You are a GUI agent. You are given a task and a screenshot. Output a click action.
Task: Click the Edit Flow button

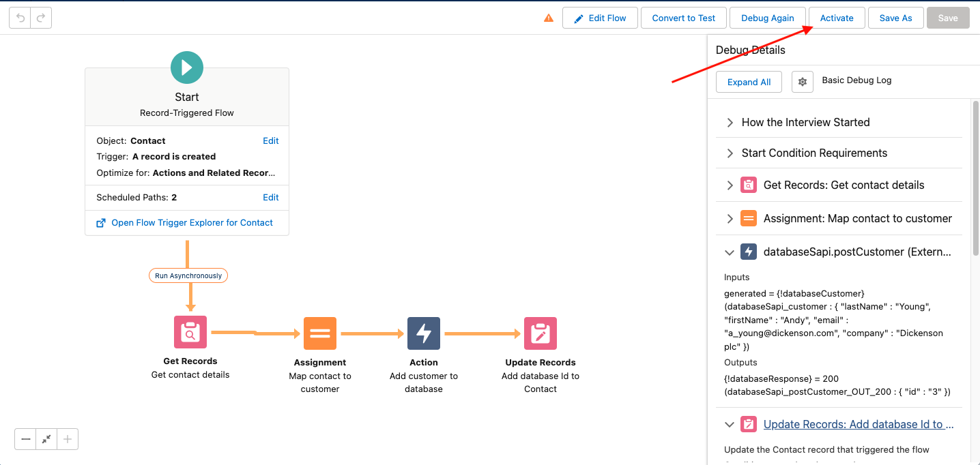point(600,18)
